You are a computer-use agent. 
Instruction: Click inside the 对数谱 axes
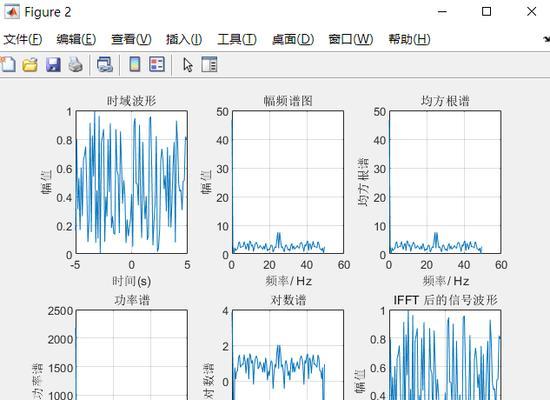coord(288,355)
